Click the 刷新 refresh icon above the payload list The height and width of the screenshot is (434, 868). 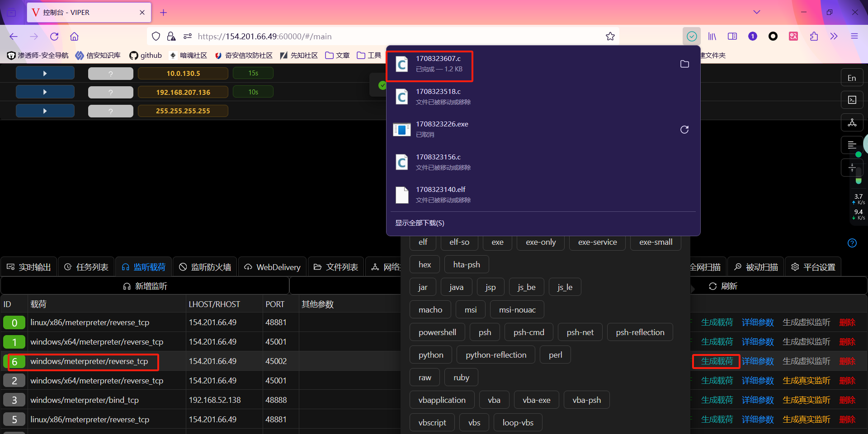(x=713, y=286)
